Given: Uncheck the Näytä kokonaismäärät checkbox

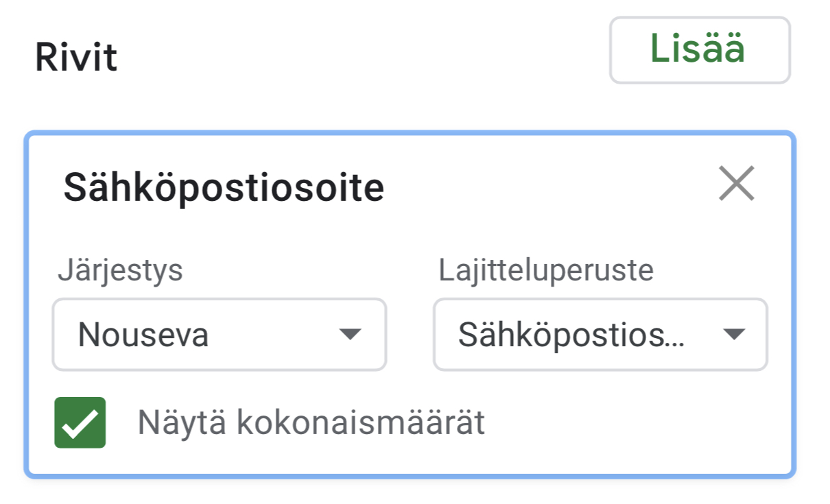Looking at the screenshot, I should coord(80,422).
